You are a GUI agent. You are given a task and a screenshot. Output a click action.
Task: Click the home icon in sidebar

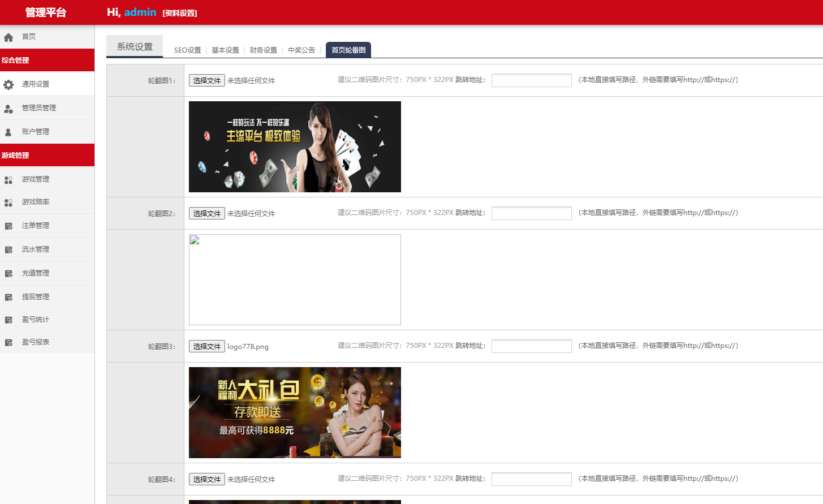(8, 37)
